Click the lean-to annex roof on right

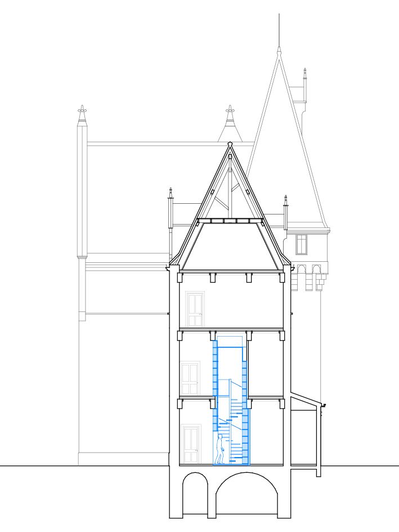click(306, 401)
